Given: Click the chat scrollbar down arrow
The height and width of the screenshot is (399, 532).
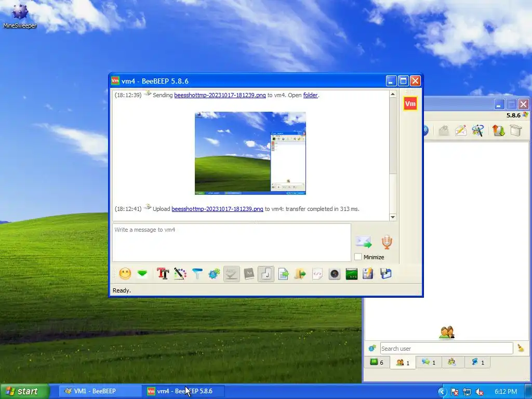Looking at the screenshot, I should point(393,217).
